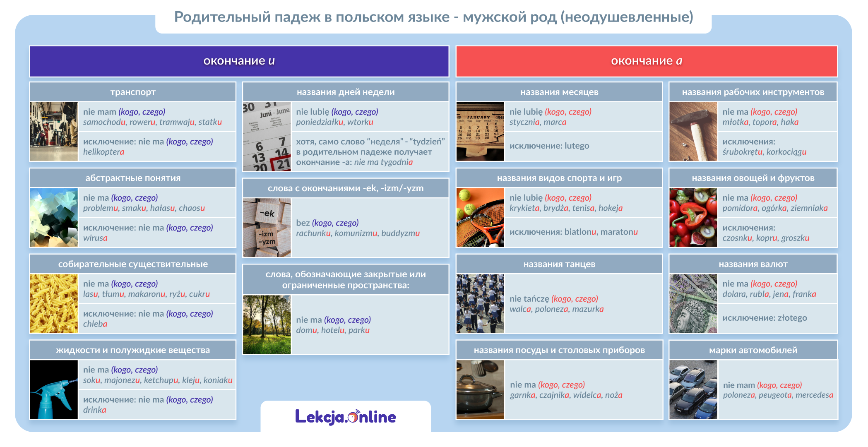Click the main title text
This screenshot has height=447, width=868.
point(433,17)
